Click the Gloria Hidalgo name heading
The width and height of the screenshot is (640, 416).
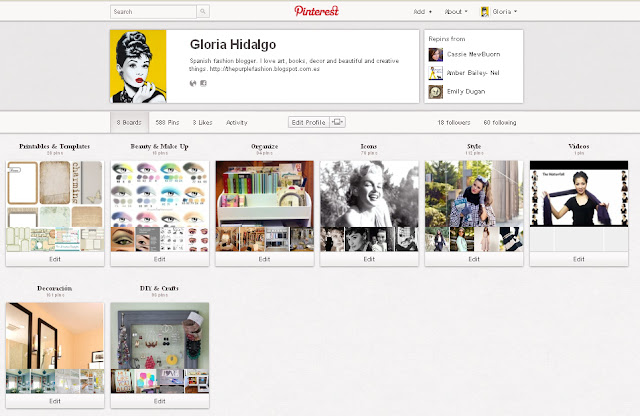point(233,44)
